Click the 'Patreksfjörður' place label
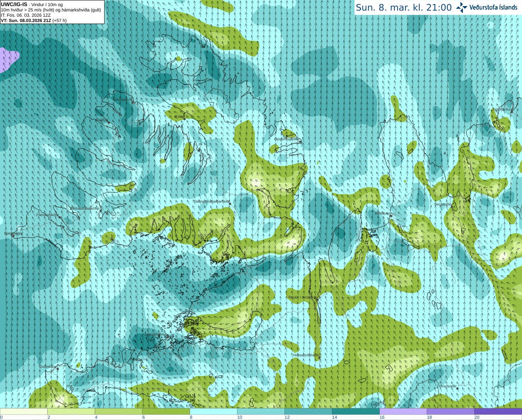The height and width of the screenshot is (420, 522). point(48,214)
